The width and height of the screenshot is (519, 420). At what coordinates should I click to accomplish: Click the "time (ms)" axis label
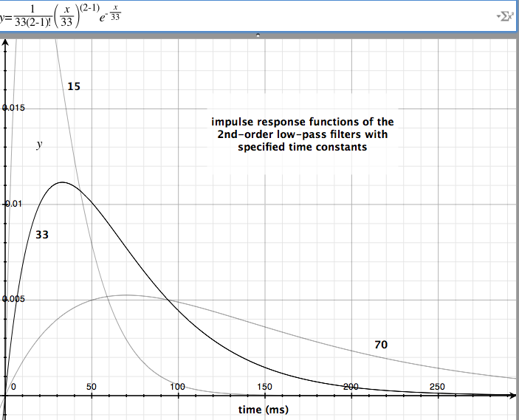[x=263, y=409]
